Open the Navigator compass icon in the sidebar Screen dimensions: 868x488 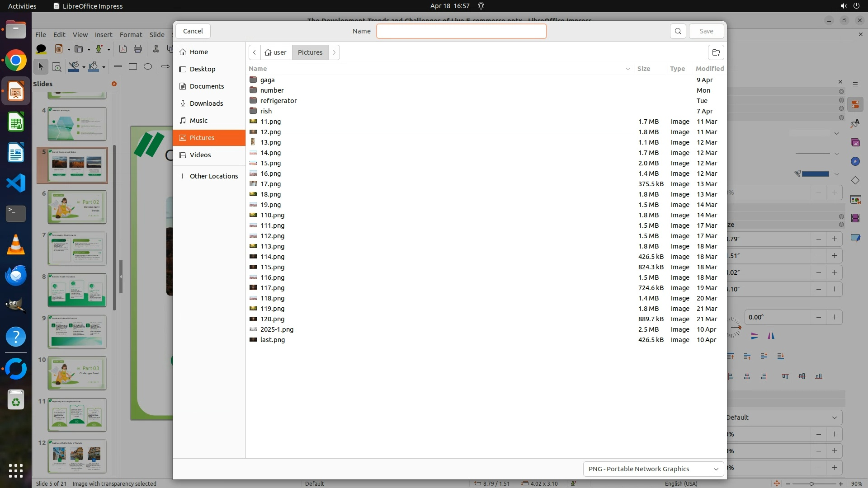(x=855, y=161)
